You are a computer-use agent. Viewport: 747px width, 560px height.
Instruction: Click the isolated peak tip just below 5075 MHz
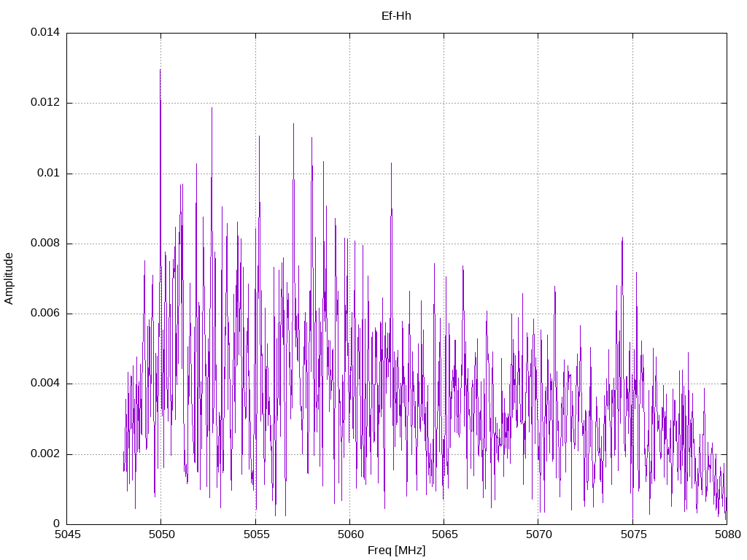622,238
